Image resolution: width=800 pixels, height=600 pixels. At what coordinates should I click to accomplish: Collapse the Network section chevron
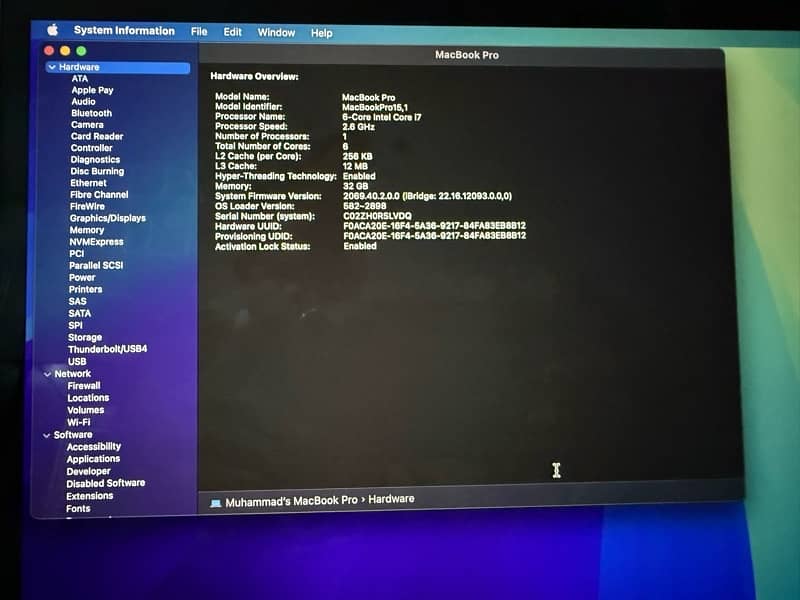pos(47,374)
